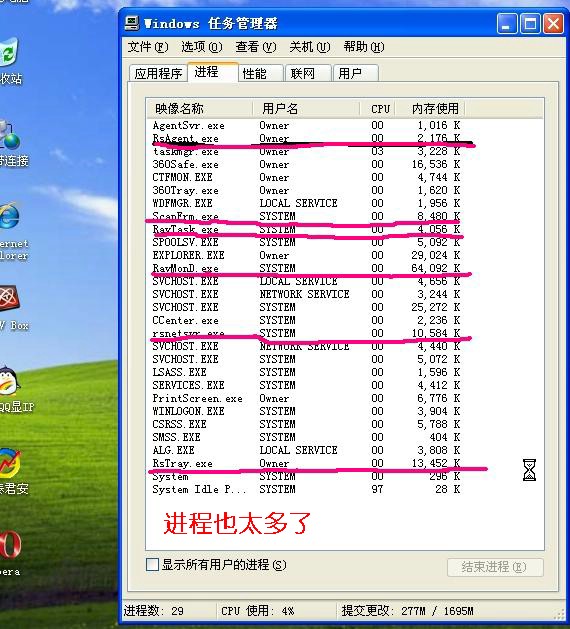Close the Task Manager window
Screen dimensions: 570x629
pyautogui.click(x=553, y=24)
